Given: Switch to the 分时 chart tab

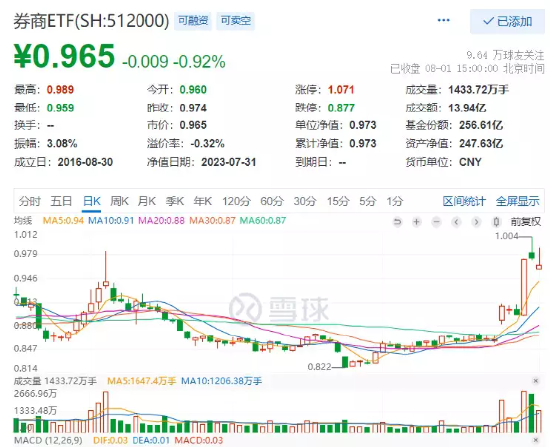Looking at the screenshot, I should pyautogui.click(x=30, y=201).
